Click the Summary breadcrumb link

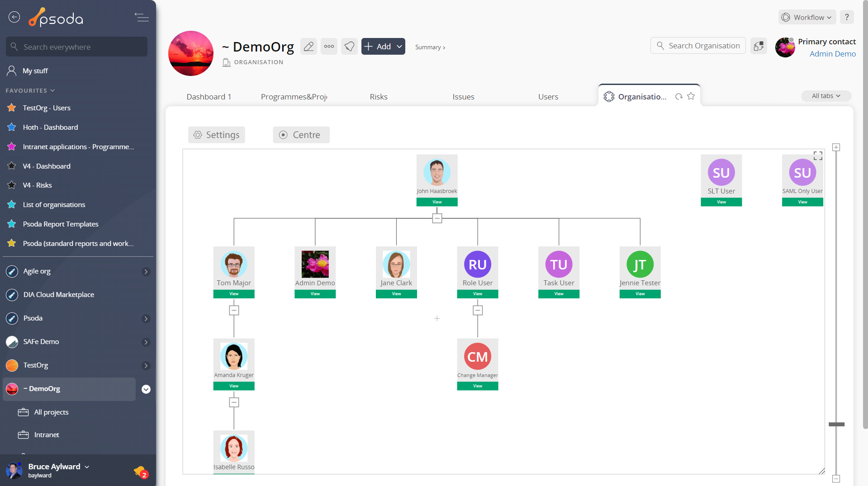[x=430, y=47]
